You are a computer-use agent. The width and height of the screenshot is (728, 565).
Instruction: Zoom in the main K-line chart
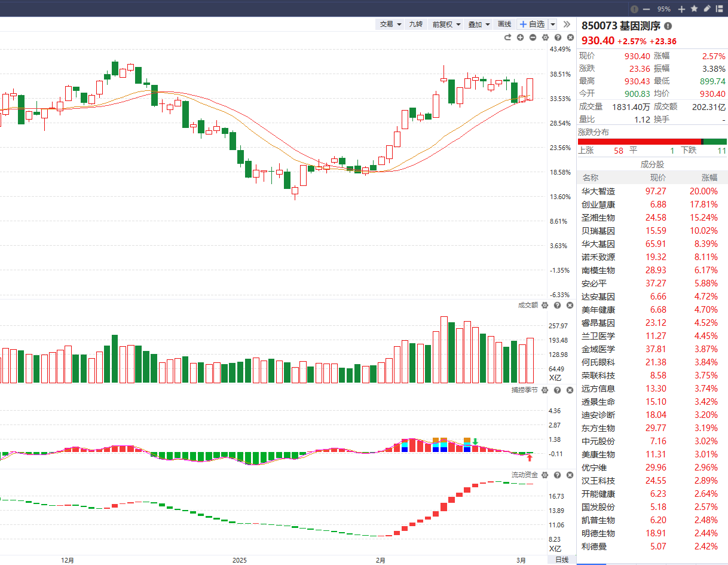tap(521, 38)
